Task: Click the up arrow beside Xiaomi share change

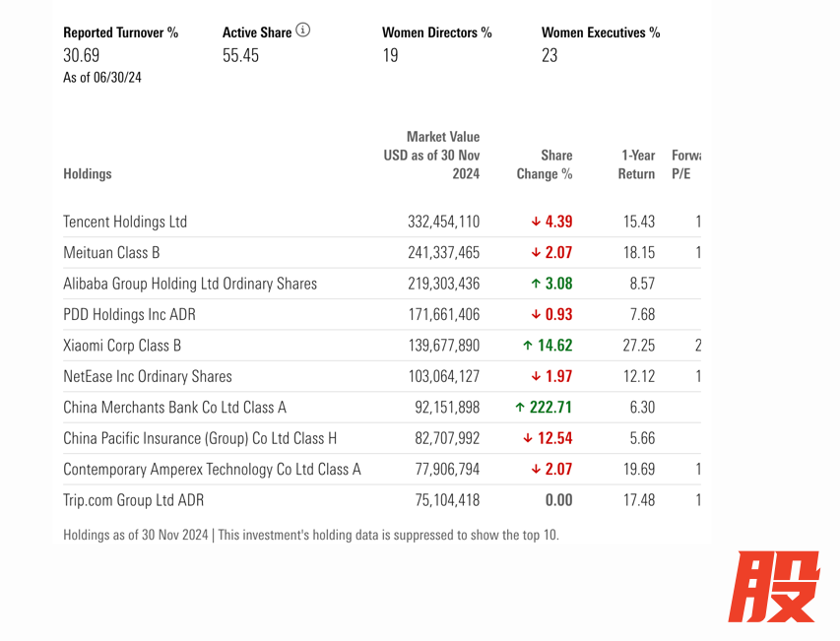Action: pyautogui.click(x=528, y=346)
